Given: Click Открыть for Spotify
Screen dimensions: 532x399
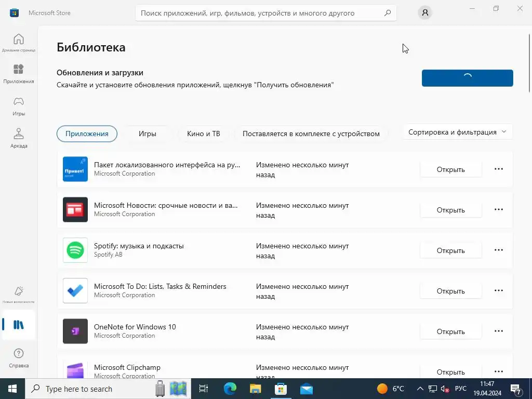Looking at the screenshot, I should [x=450, y=250].
